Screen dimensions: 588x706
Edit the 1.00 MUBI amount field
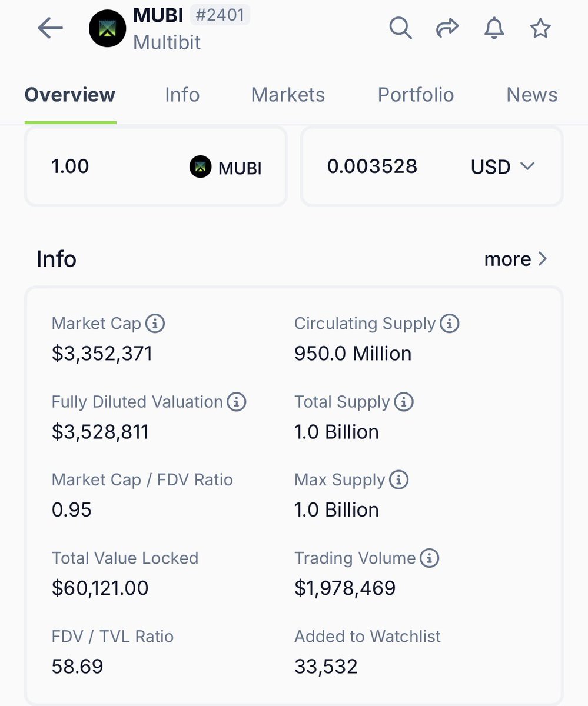pyautogui.click(x=156, y=166)
